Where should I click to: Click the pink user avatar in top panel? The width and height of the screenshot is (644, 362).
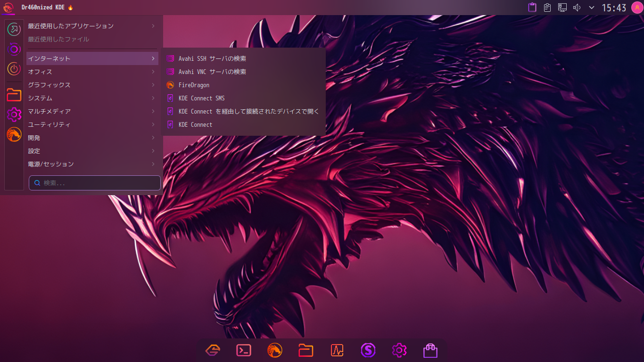click(637, 8)
